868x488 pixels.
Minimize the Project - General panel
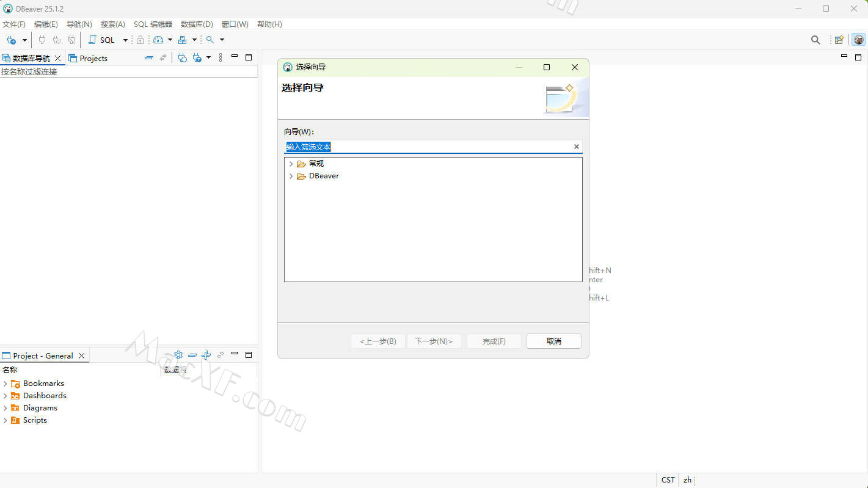(x=234, y=354)
